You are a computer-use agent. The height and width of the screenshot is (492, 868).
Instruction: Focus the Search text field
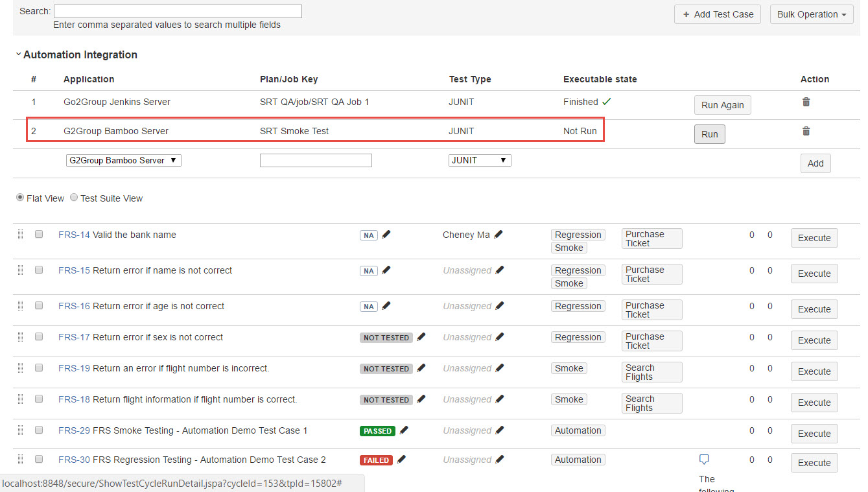pos(178,11)
